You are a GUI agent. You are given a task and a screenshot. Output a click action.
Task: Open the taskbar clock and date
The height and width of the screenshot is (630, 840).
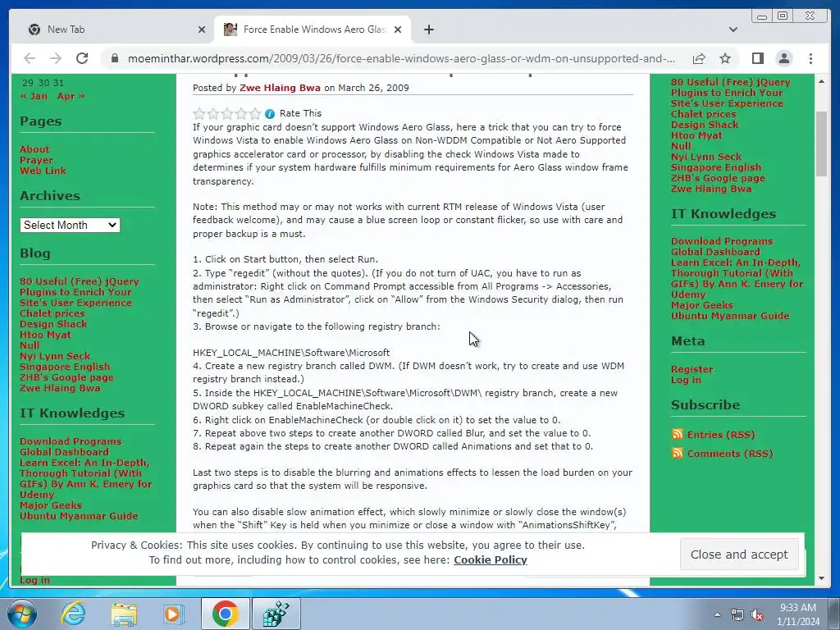[797, 614]
